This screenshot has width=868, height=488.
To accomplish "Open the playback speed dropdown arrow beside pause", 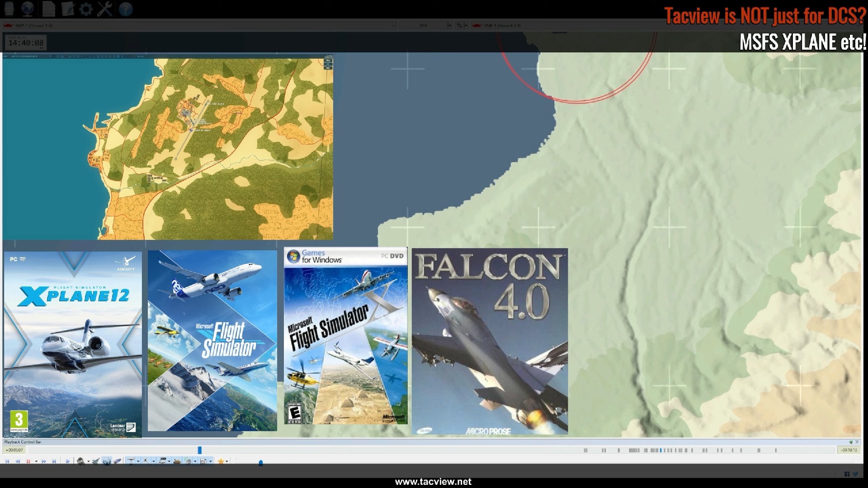I will 36,461.
